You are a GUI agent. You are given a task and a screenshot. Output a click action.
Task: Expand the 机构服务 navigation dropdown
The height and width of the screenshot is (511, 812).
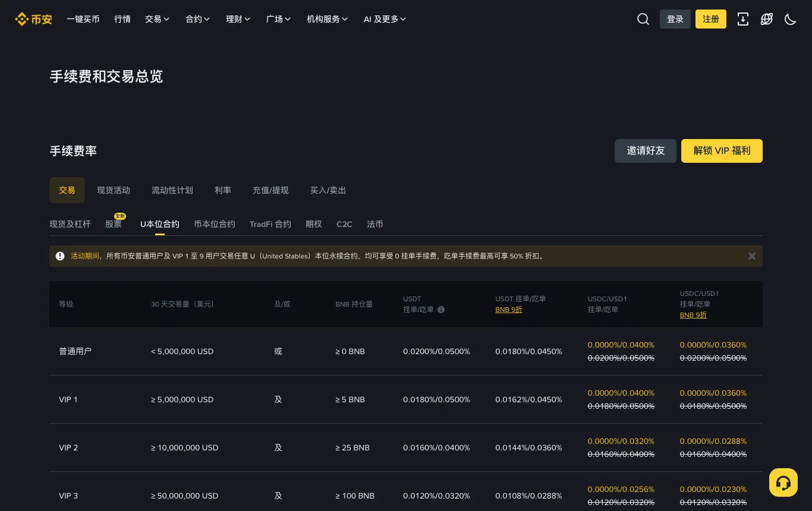coord(328,19)
